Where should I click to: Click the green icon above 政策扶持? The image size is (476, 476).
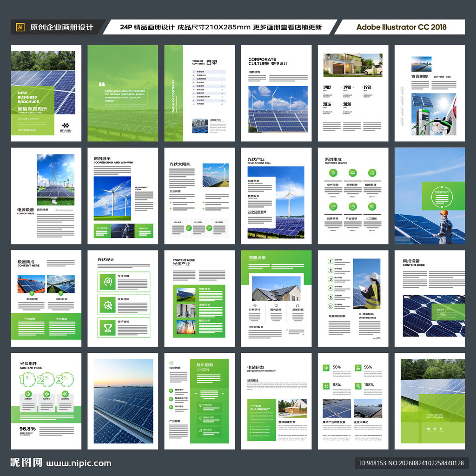coord(352,173)
